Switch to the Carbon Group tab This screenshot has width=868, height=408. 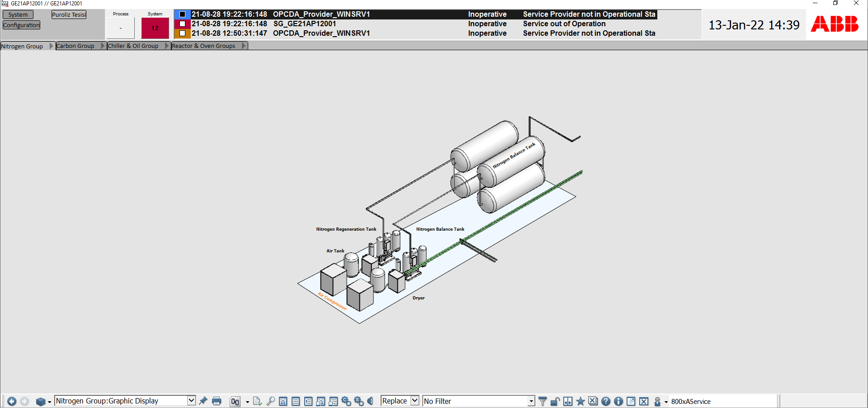pos(75,46)
